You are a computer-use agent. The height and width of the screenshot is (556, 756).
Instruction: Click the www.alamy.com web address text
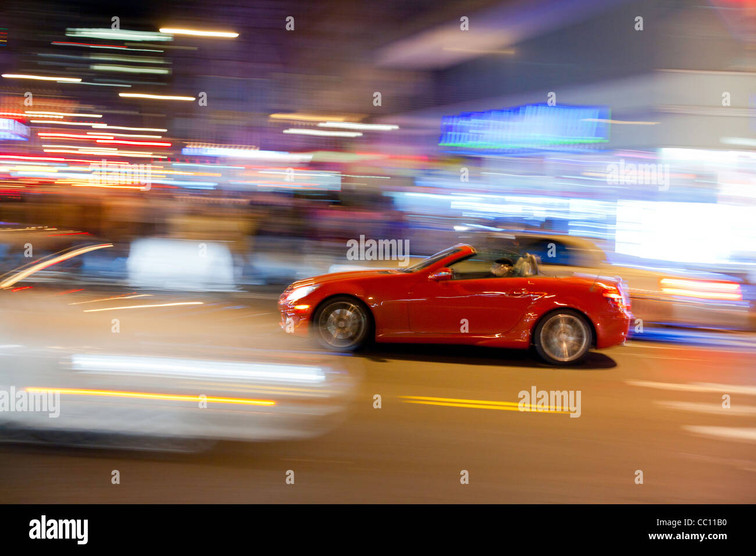pos(687,536)
